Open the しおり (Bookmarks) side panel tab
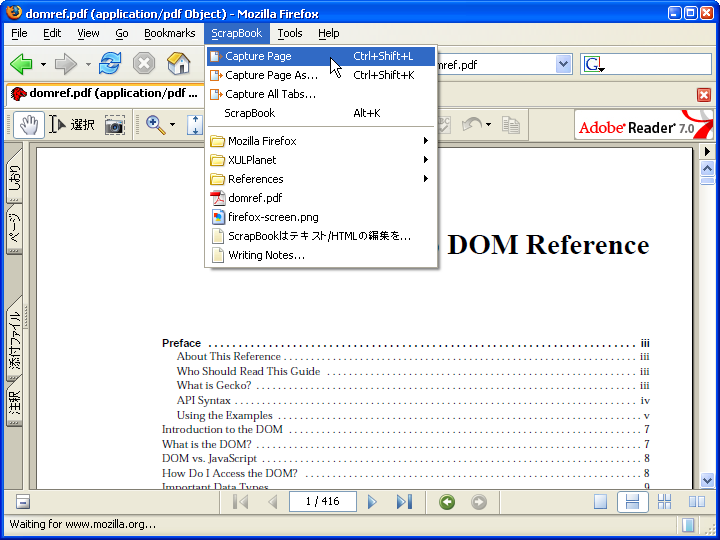 14,176
